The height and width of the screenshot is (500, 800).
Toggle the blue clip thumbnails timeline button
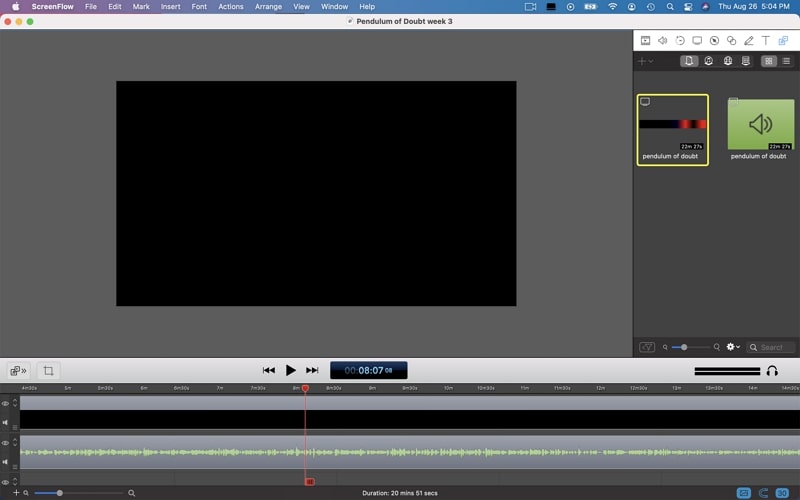(744, 493)
